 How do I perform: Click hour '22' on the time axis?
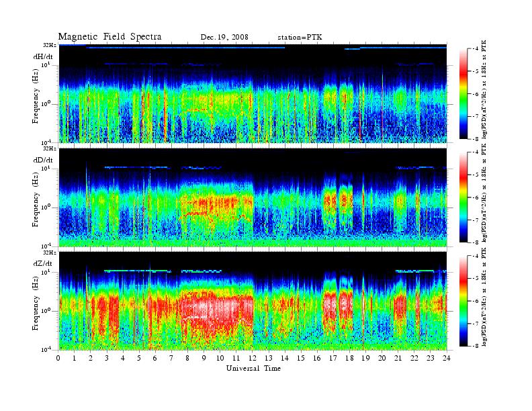click(414, 358)
